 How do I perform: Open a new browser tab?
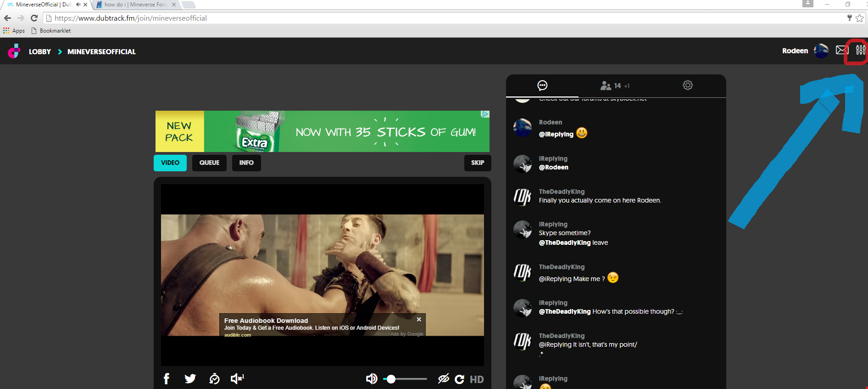click(188, 5)
